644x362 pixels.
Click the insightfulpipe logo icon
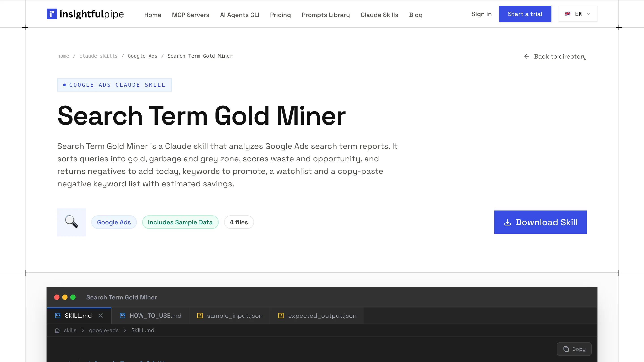tap(52, 14)
